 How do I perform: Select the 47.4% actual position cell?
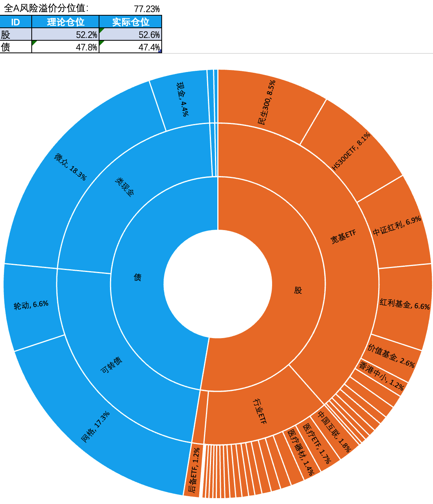(130, 47)
